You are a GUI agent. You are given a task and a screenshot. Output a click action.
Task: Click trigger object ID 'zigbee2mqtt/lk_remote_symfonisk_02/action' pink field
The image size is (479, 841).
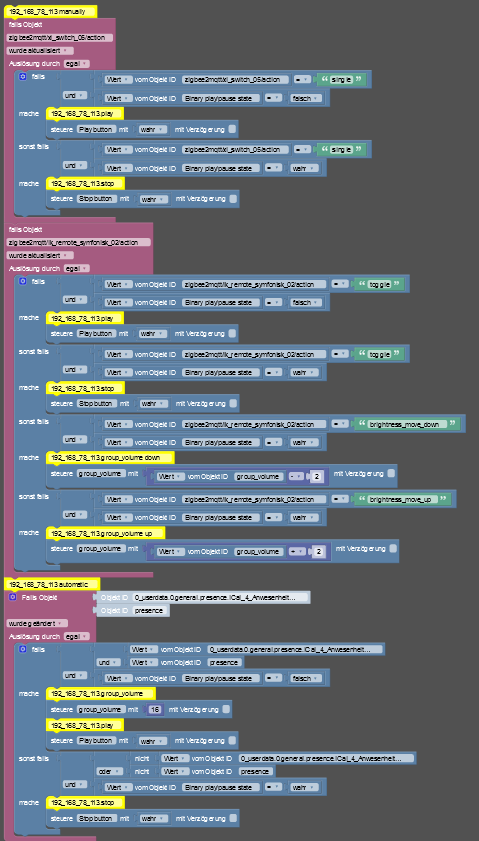coord(78,242)
